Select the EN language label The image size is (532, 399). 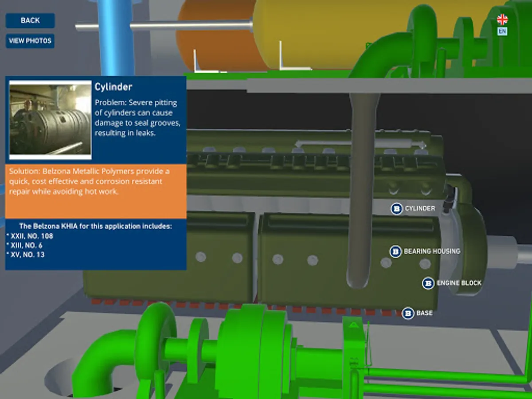pyautogui.click(x=502, y=31)
